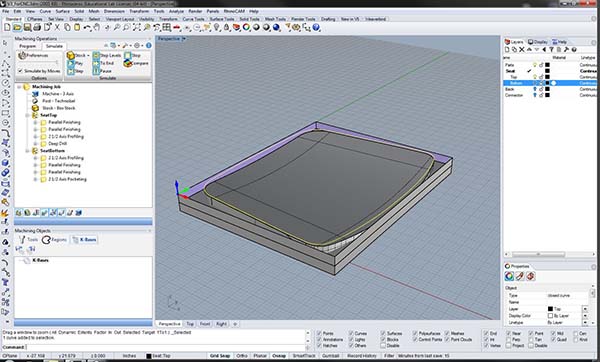Click the layer Tools hammer icon

(x=566, y=50)
